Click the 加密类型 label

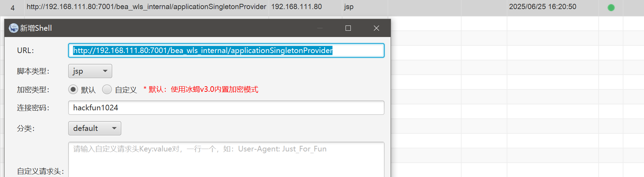pos(33,90)
